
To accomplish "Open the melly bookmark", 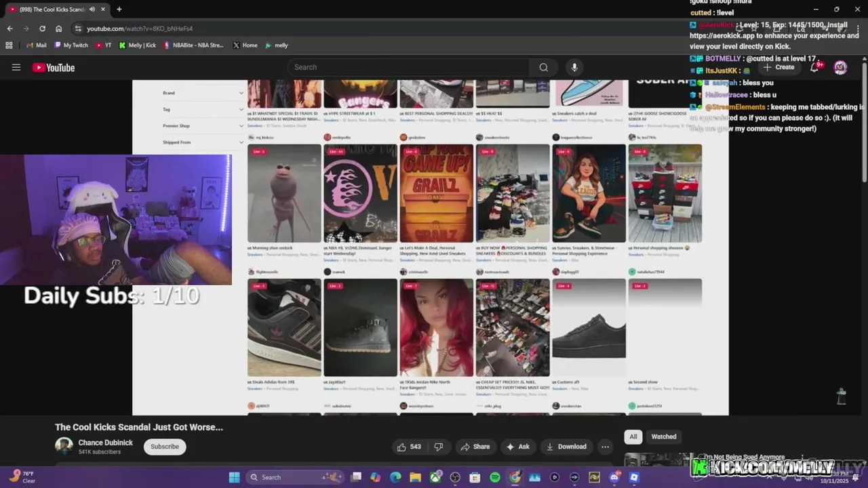I will 276,45.
